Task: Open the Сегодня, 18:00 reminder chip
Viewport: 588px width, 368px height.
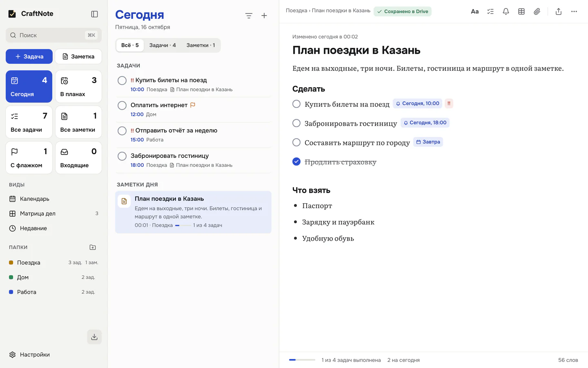Action: coord(425,123)
